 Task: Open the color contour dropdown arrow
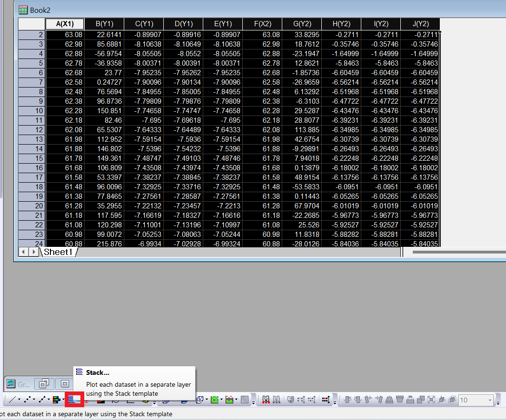point(222,400)
